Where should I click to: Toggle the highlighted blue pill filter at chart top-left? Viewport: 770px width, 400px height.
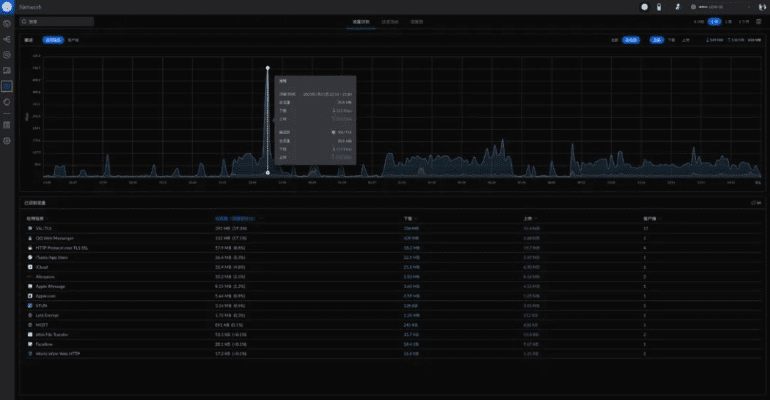51,40
